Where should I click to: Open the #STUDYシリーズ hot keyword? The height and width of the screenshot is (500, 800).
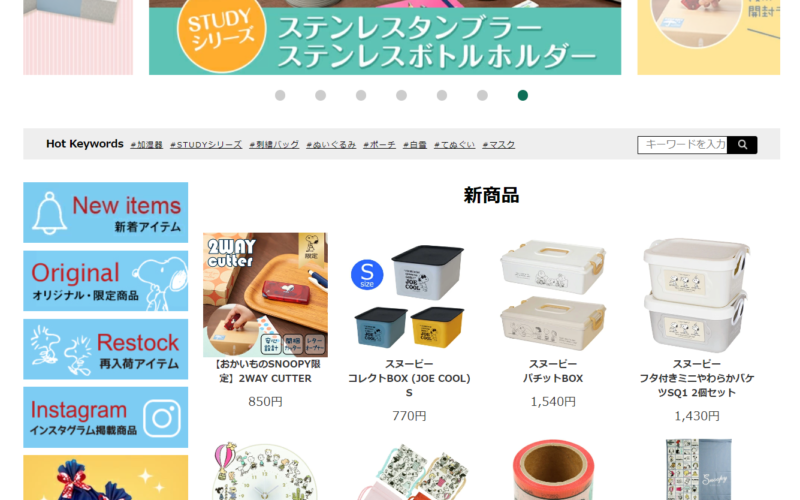206,145
